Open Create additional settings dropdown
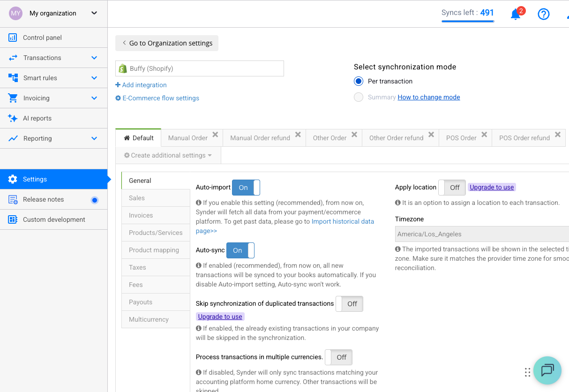 pyautogui.click(x=168, y=155)
